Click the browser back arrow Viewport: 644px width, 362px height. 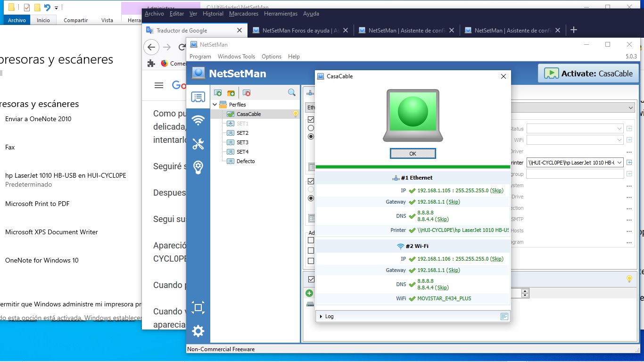tap(151, 47)
